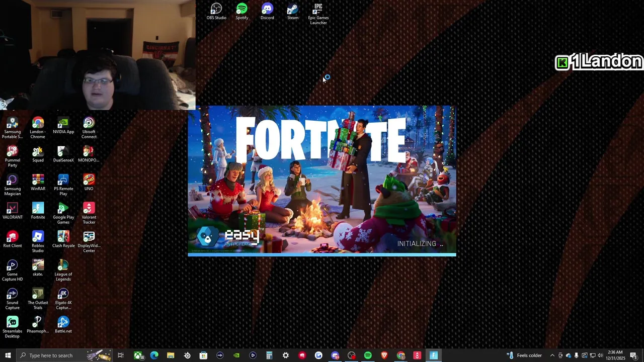644x362 pixels.
Task: Select the Roblox Studio desktop icon
Action: [38, 242]
